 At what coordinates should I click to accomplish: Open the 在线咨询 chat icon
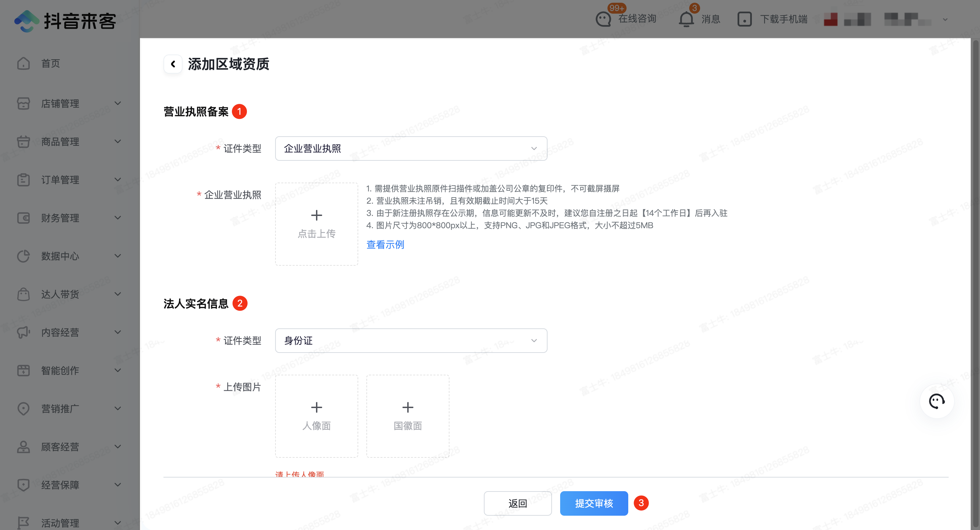pos(603,19)
